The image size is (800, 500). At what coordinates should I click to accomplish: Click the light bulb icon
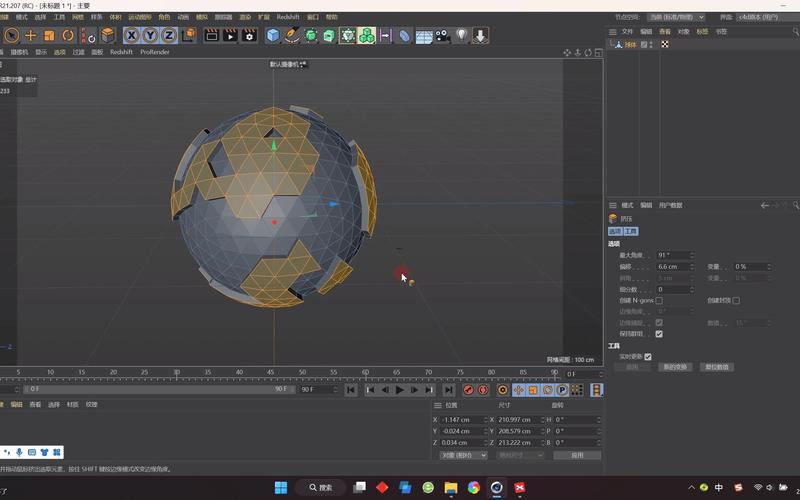(462, 36)
